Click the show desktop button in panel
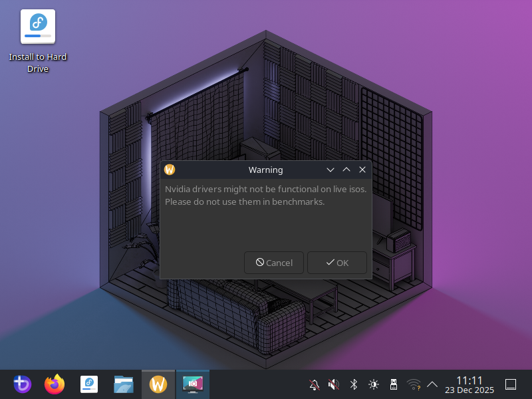 [511, 385]
